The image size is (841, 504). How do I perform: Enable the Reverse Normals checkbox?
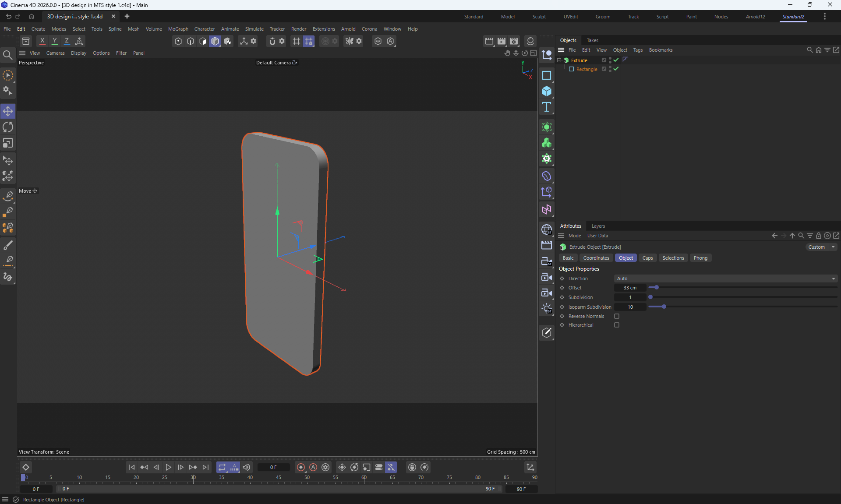tap(617, 316)
